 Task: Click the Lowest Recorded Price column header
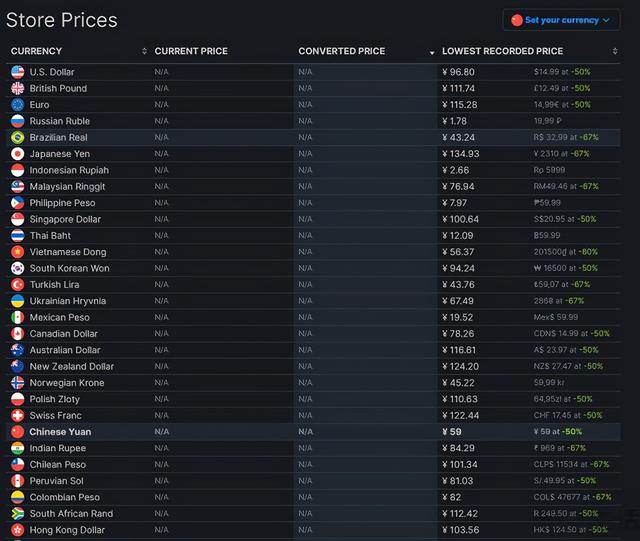point(502,51)
